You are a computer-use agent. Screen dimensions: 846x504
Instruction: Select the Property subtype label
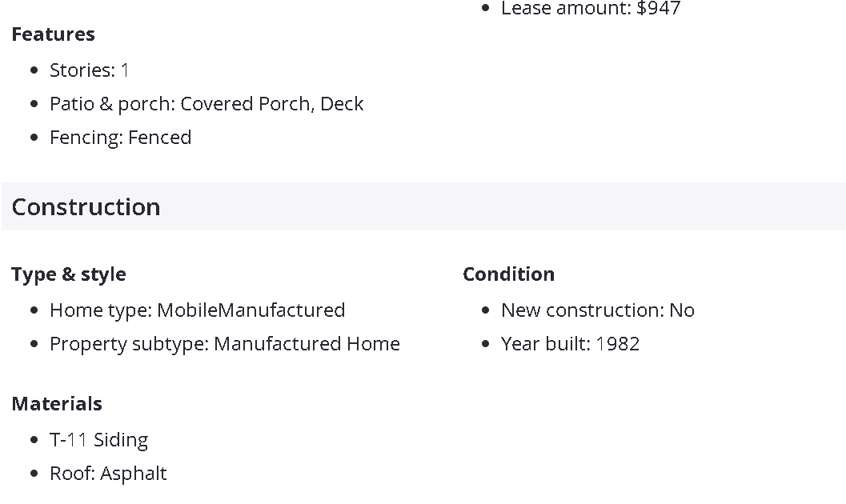[x=129, y=344]
